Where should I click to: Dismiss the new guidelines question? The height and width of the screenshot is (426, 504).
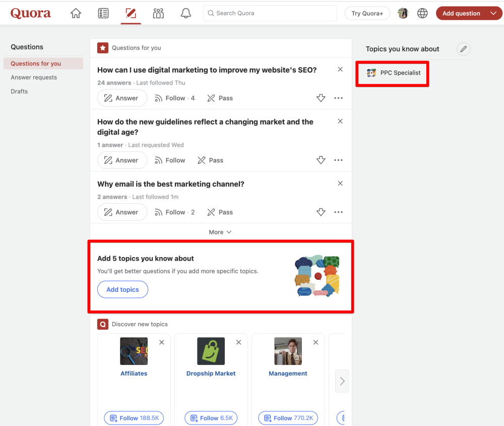[x=340, y=121]
